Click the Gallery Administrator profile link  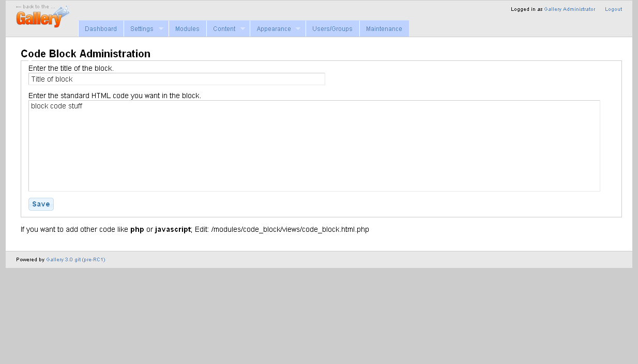click(x=570, y=9)
